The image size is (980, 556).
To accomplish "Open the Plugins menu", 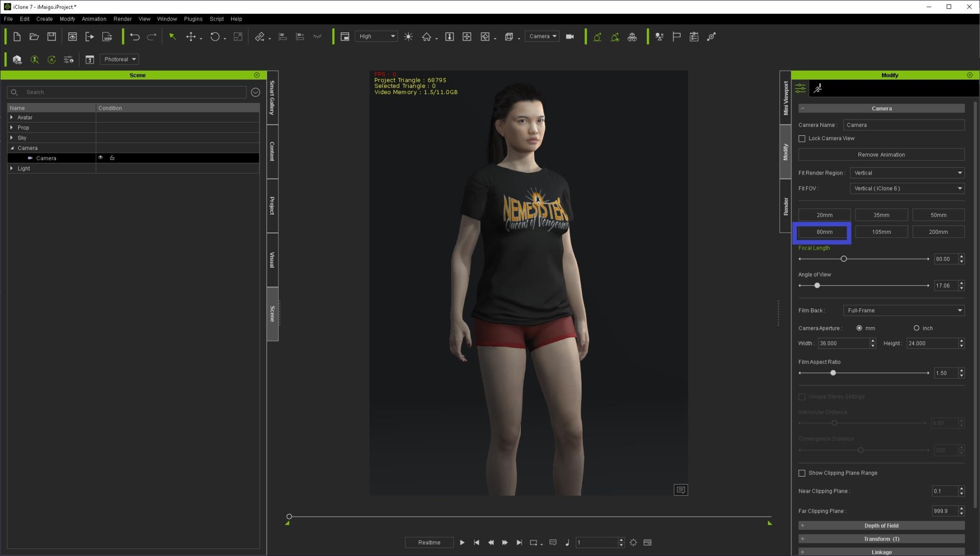I will click(x=193, y=19).
